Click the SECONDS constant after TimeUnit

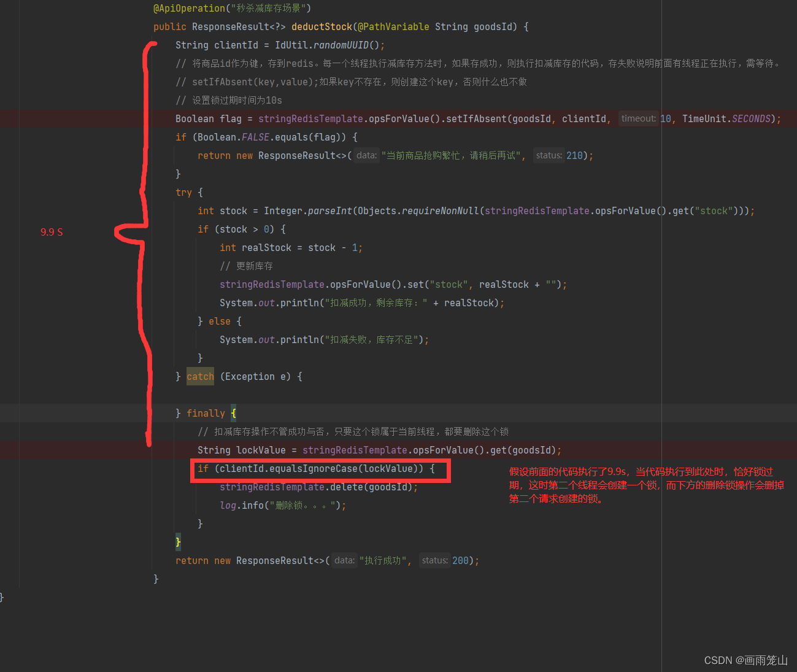(x=751, y=118)
